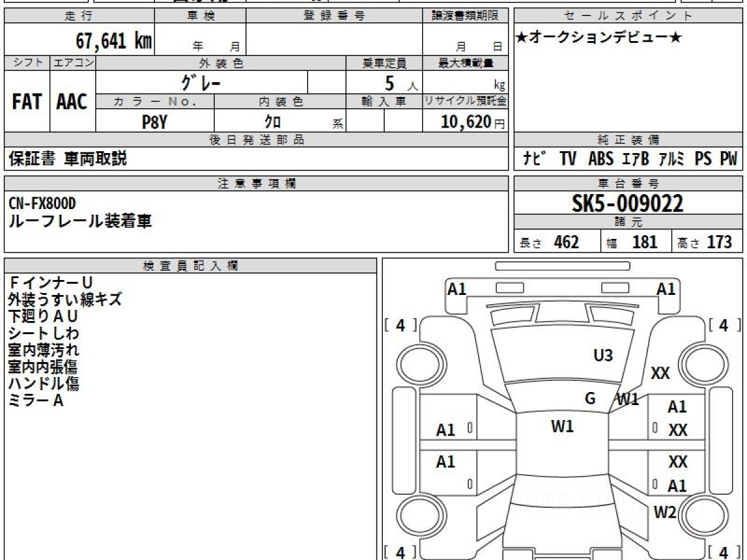747x560 pixels.
Task: Select the 外装色 header
Action: (221, 63)
